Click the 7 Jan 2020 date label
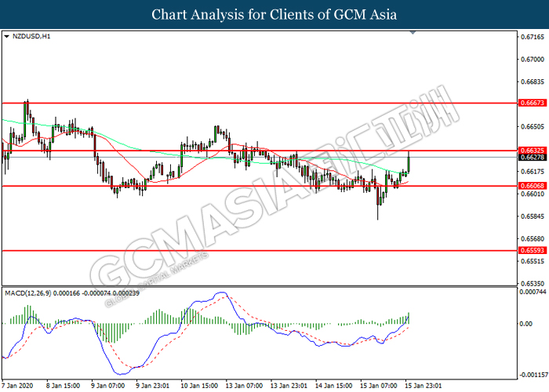The image size is (549, 392). pyautogui.click(x=20, y=386)
